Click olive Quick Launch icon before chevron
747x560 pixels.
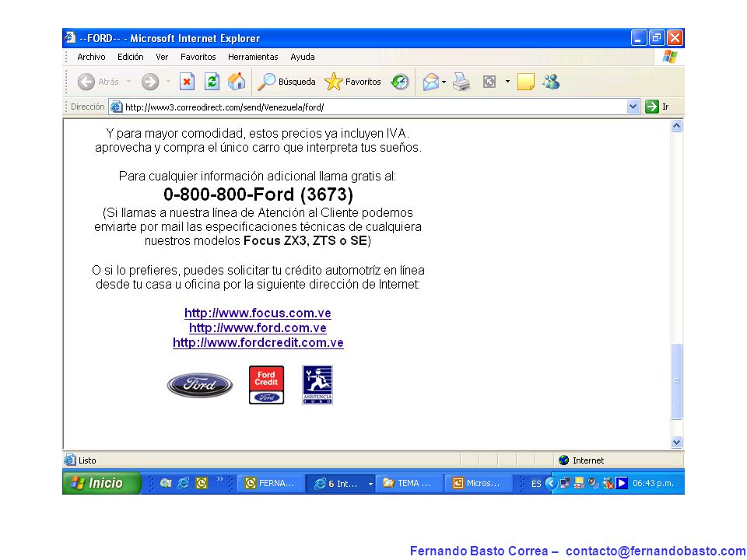202,483
